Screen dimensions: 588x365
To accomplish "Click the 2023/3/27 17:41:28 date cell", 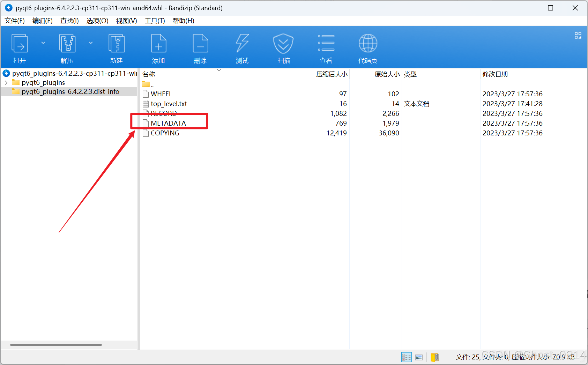I will (x=513, y=104).
